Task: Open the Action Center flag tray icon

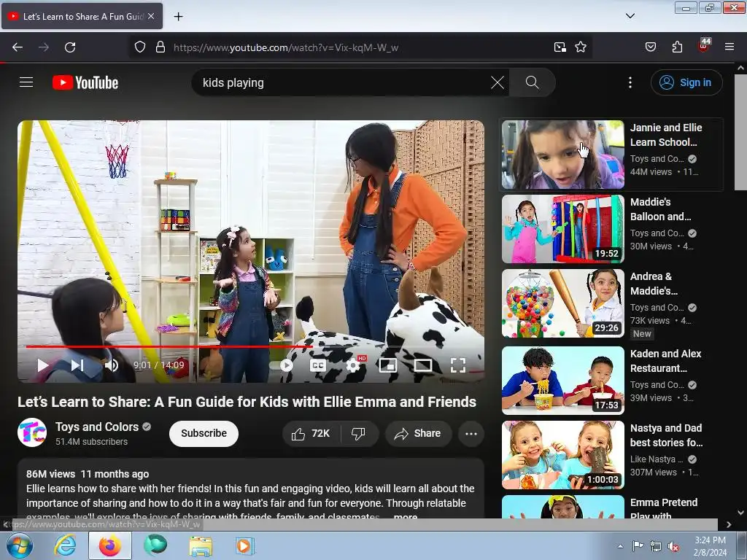Action: coord(638,546)
